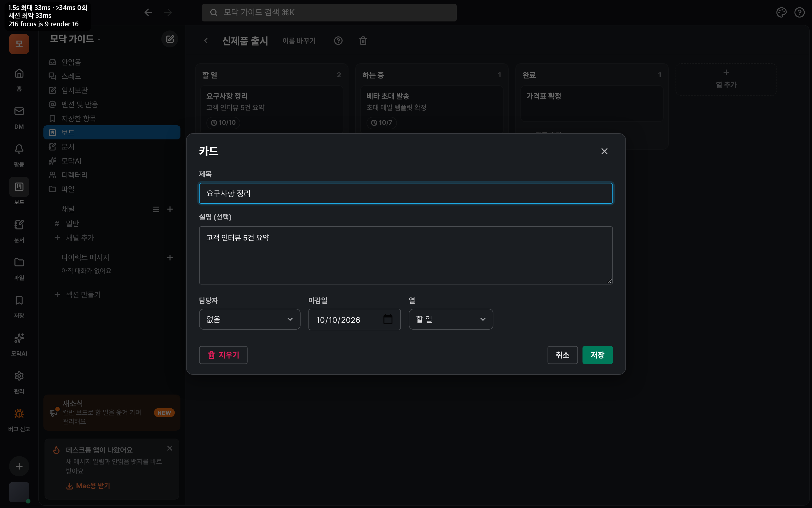Open 스레드 in the sidebar
This screenshot has height=508, width=812.
(112, 76)
